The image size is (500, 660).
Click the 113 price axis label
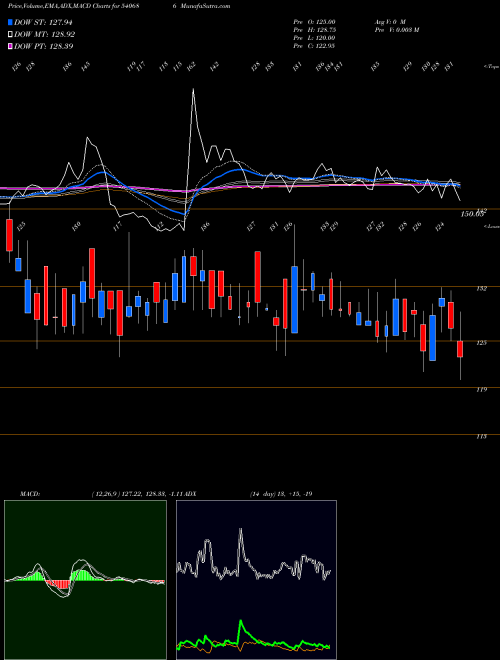point(481,437)
